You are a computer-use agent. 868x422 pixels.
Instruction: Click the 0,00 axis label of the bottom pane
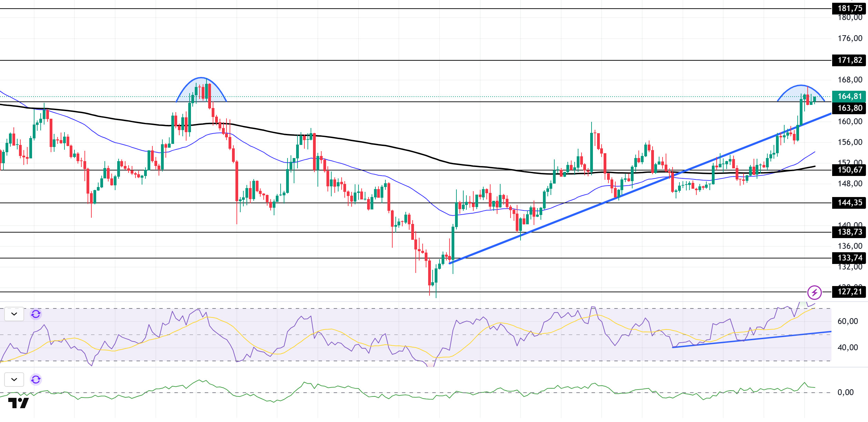[845, 392]
